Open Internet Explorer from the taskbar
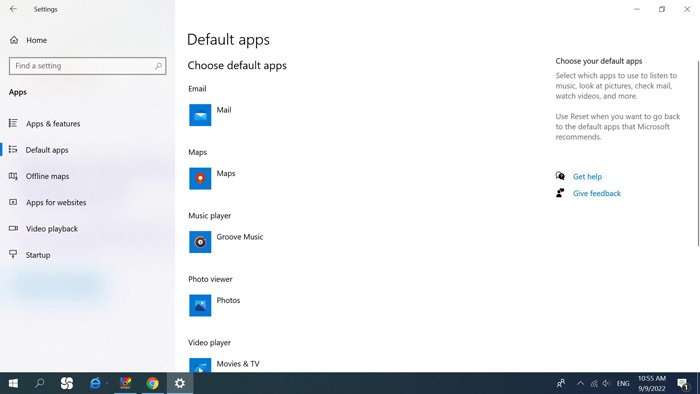700x394 pixels. 95,383
